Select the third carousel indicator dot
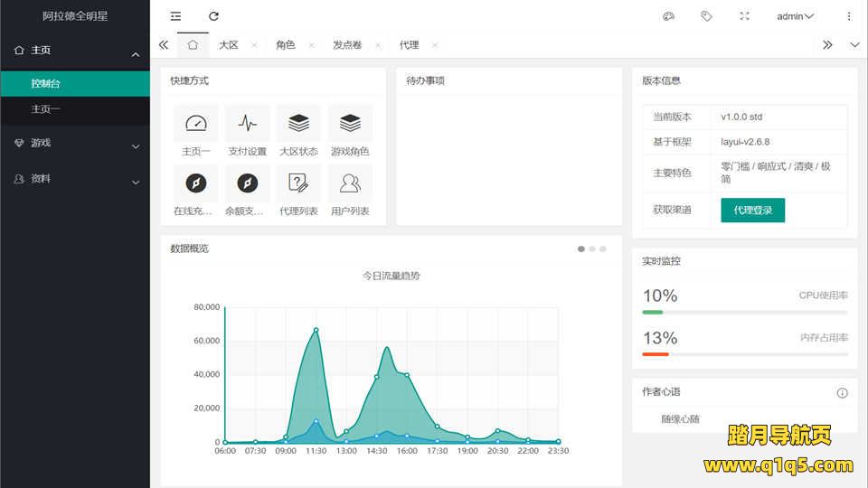This screenshot has width=868, height=488. (x=603, y=249)
